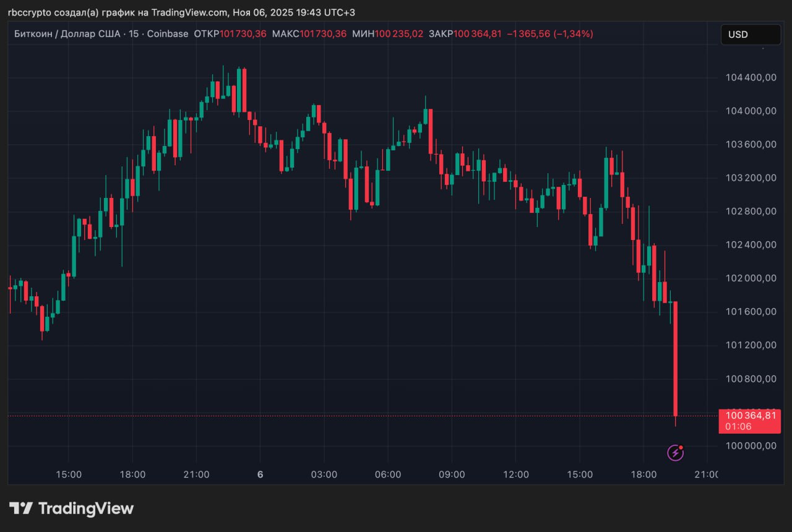Click the 100 000,00 price scale label
The width and height of the screenshot is (792, 532).
[751, 445]
